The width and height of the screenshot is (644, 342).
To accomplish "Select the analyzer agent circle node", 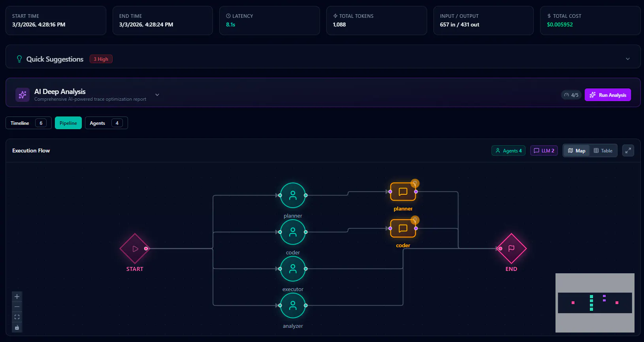I will (x=293, y=305).
